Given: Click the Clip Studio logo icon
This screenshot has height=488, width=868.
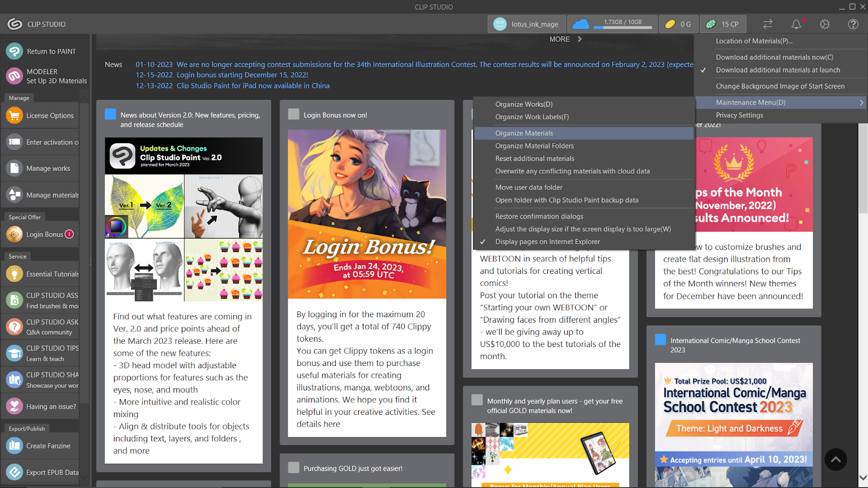Looking at the screenshot, I should 15,24.
